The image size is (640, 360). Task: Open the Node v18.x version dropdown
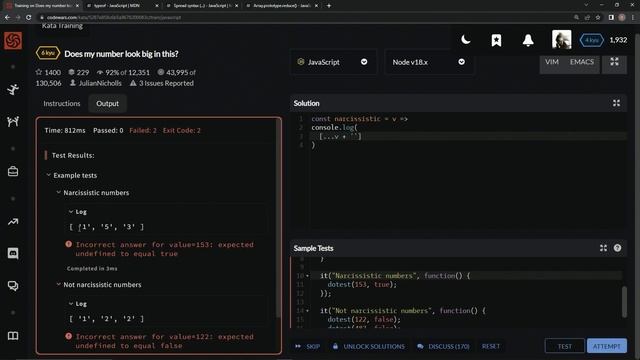click(x=429, y=62)
